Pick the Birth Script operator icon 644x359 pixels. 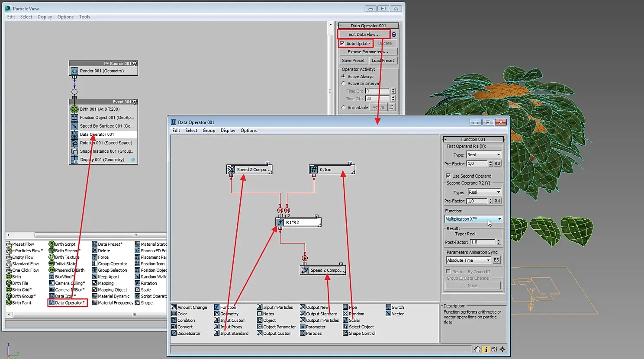pos(52,244)
